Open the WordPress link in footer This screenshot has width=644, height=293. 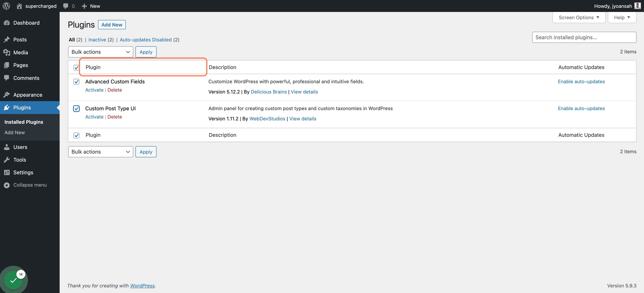point(142,286)
